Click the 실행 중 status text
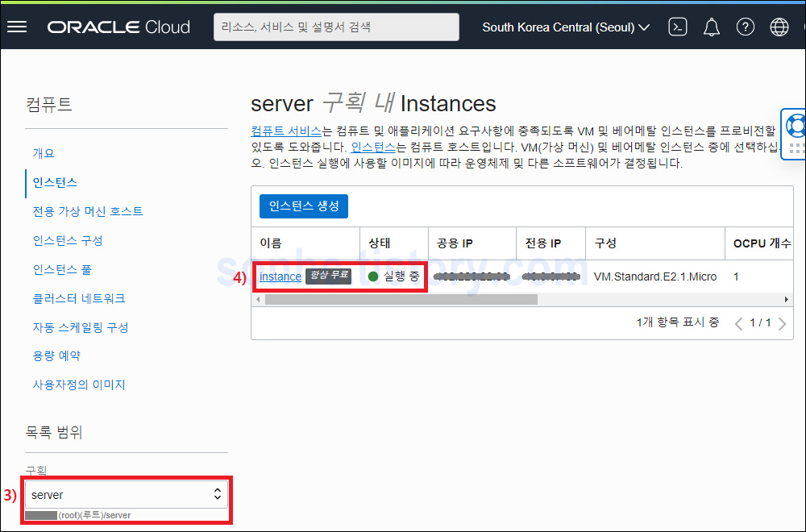806x532 pixels. [x=402, y=276]
